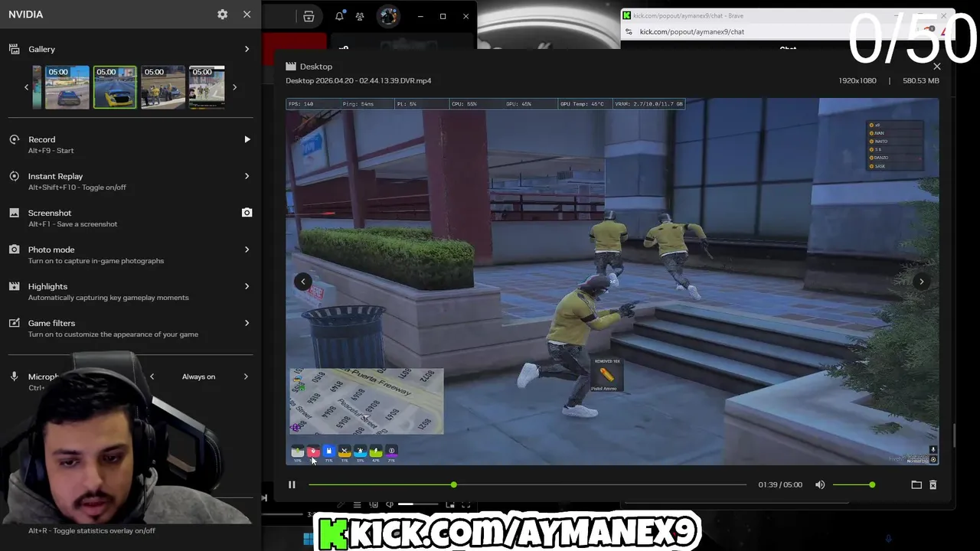Viewport: 980px width, 551px height.
Task: Click the Always on microphone setting
Action: pos(198,377)
